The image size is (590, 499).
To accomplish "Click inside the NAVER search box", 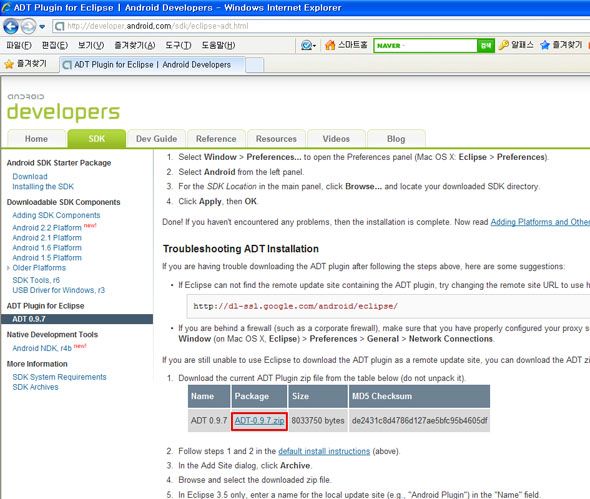I will coord(426,46).
